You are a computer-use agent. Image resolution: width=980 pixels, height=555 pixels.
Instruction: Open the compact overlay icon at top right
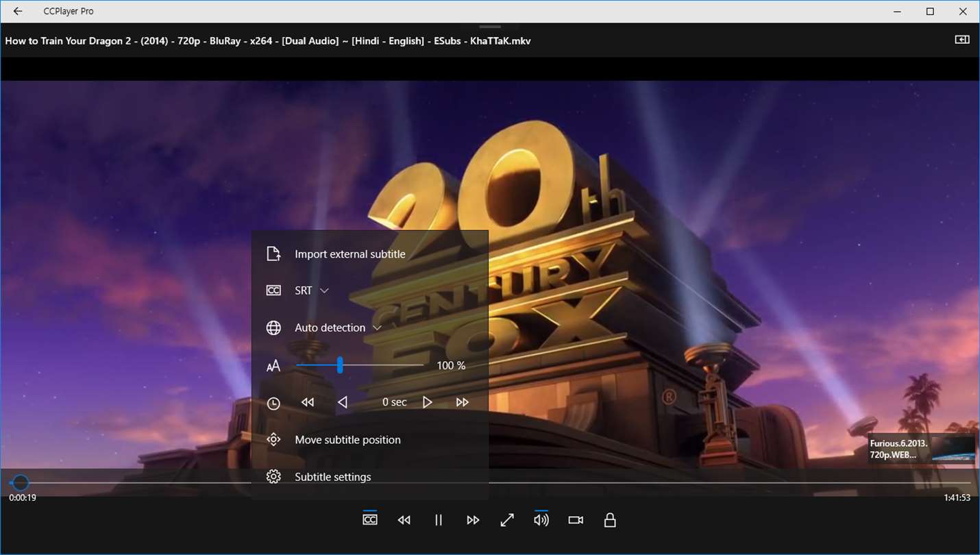tap(962, 40)
